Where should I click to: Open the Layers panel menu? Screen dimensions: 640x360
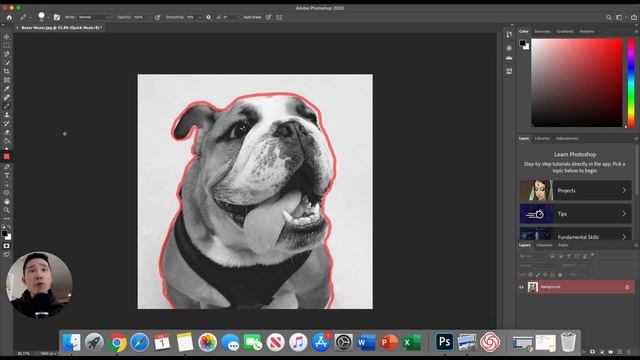[x=636, y=245]
